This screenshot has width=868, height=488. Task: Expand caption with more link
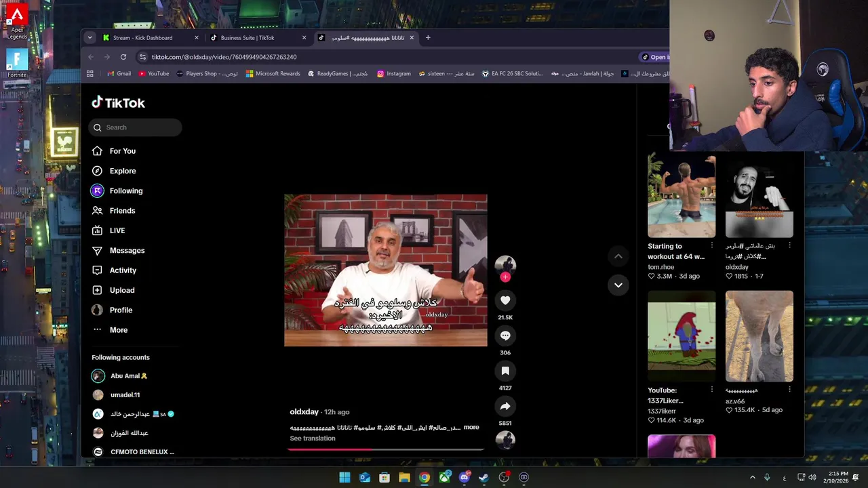click(x=471, y=427)
